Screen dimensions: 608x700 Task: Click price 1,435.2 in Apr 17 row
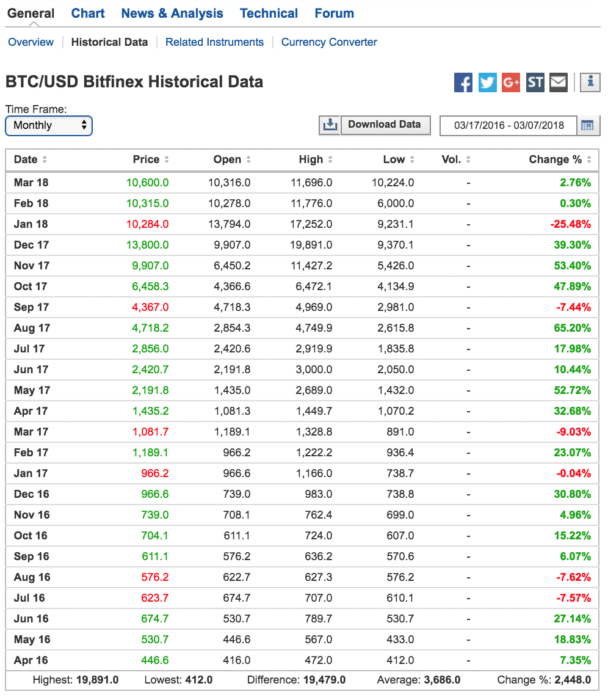click(151, 411)
